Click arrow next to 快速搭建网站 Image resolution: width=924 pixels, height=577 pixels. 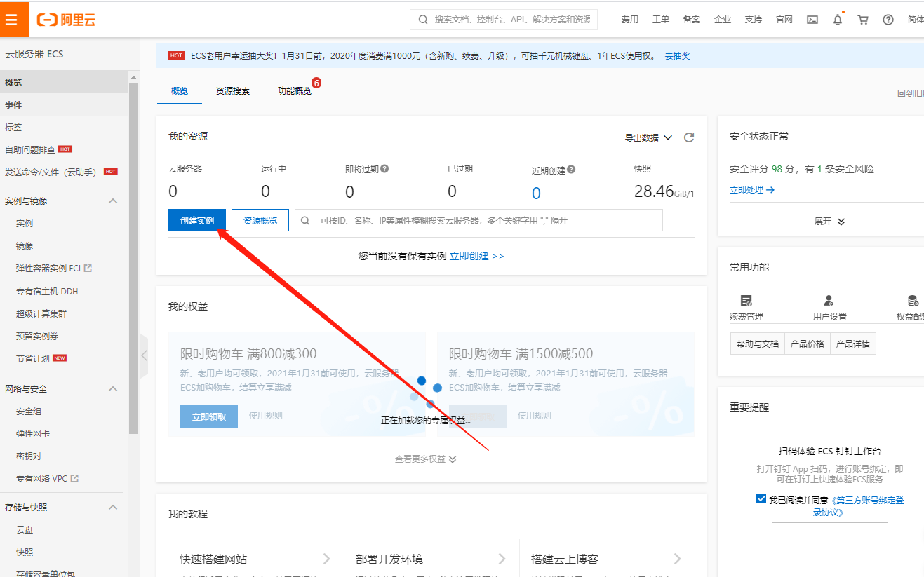point(326,559)
